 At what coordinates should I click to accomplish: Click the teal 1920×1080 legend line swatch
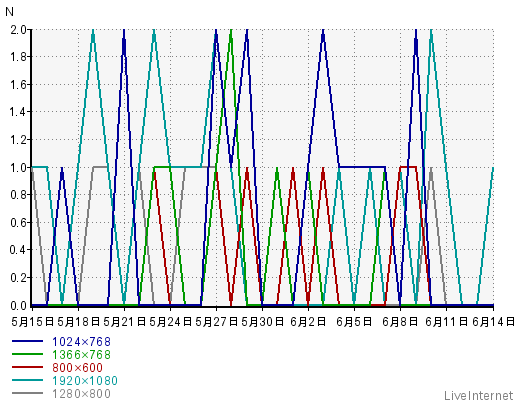28,380
